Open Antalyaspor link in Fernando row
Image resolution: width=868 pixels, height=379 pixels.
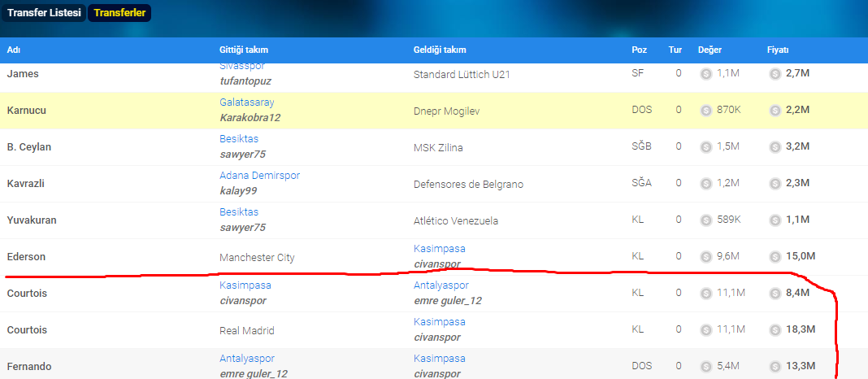click(247, 359)
